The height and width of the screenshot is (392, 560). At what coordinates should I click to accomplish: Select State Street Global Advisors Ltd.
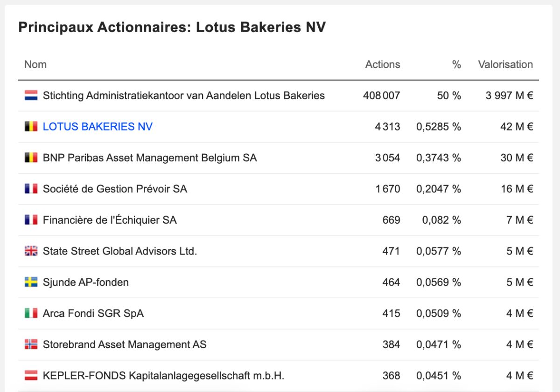coord(120,251)
